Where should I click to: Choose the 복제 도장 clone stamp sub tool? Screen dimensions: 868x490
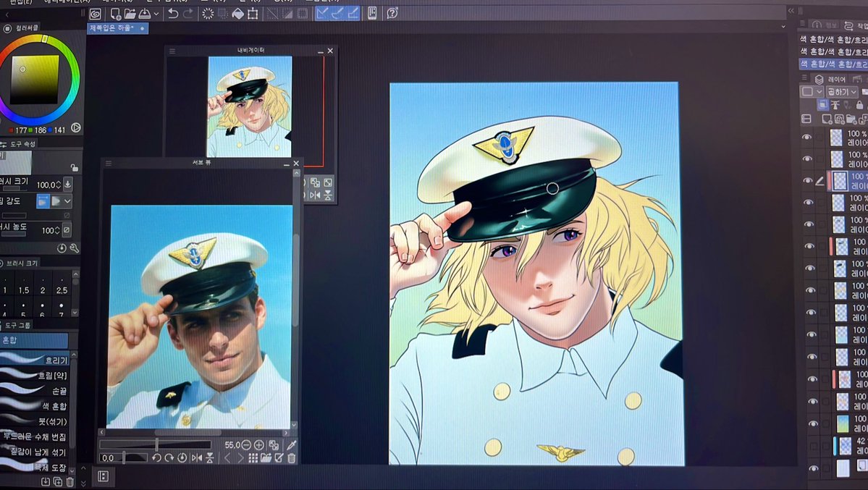(34, 468)
